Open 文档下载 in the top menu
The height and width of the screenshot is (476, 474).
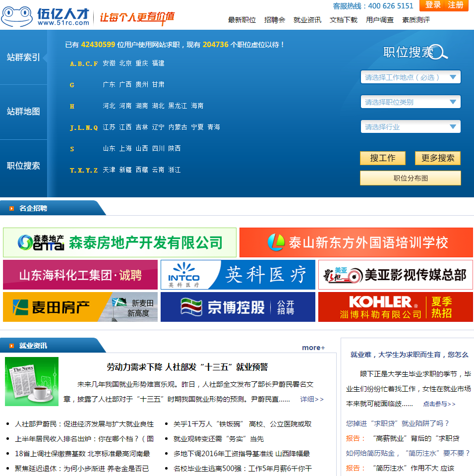click(344, 20)
